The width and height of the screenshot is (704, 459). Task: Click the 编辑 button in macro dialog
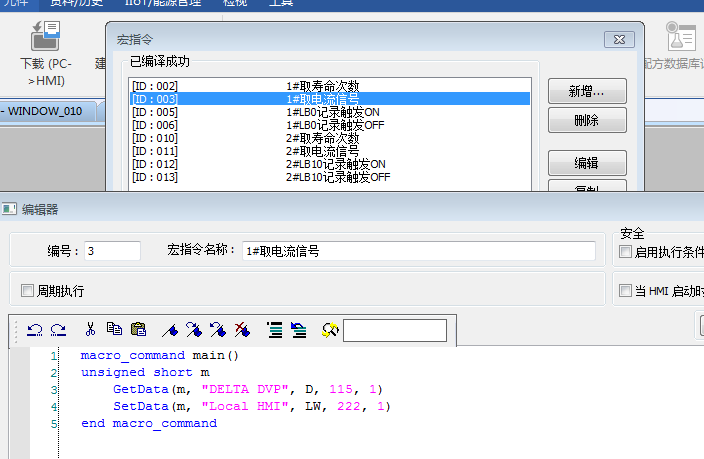pos(586,163)
